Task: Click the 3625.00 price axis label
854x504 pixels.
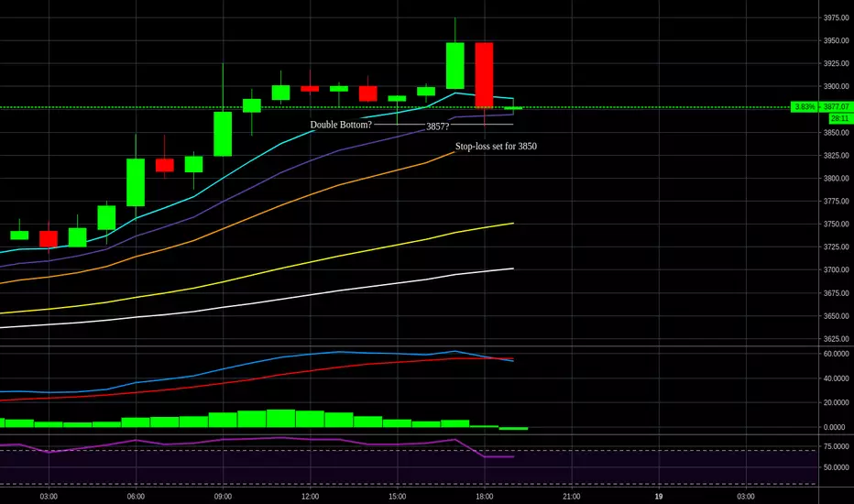Action: pyautogui.click(x=836, y=339)
